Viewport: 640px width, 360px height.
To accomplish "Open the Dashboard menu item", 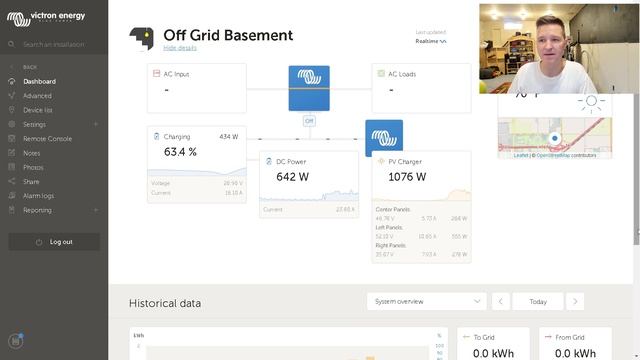I will [x=40, y=82].
